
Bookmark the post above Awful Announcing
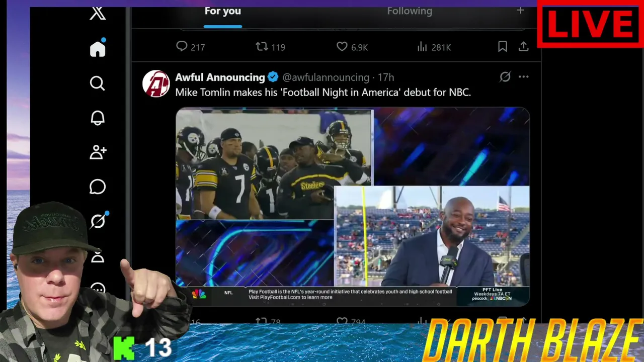click(x=502, y=47)
